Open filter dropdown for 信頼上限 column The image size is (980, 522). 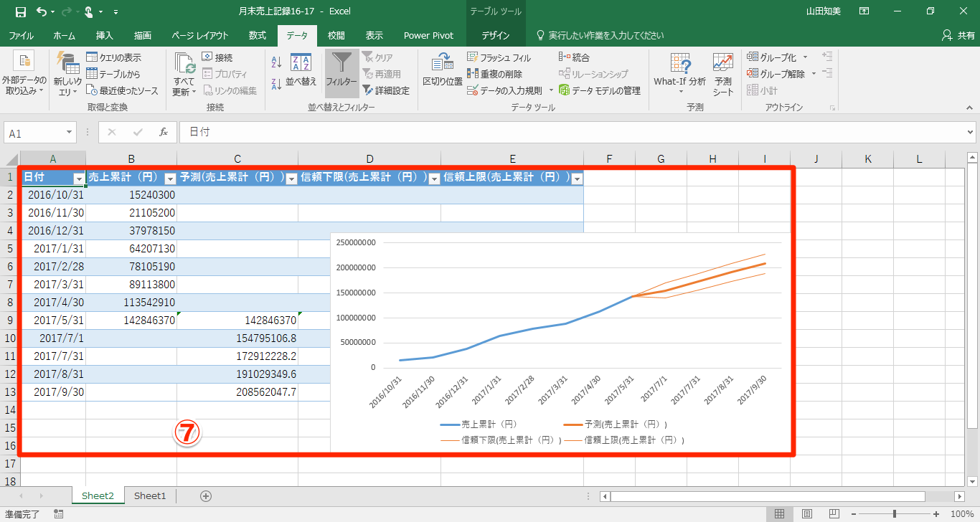click(576, 179)
